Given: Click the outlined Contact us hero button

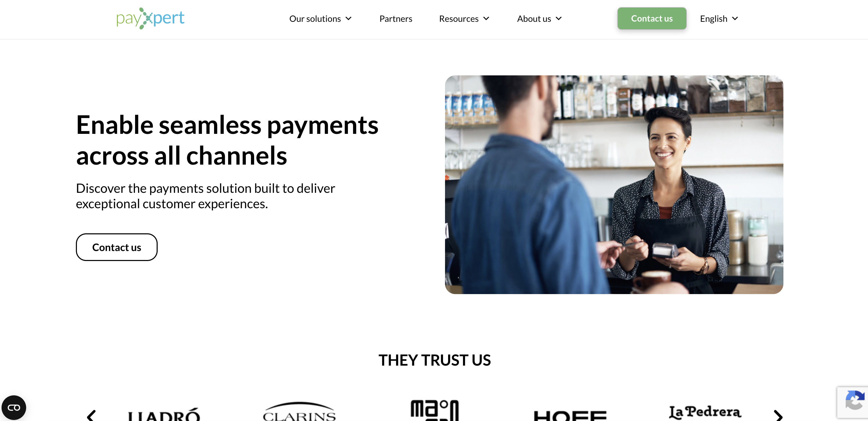Looking at the screenshot, I should tap(117, 247).
